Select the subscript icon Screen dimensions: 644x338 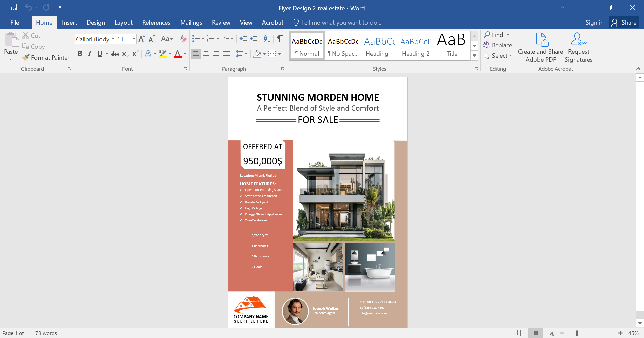[125, 54]
